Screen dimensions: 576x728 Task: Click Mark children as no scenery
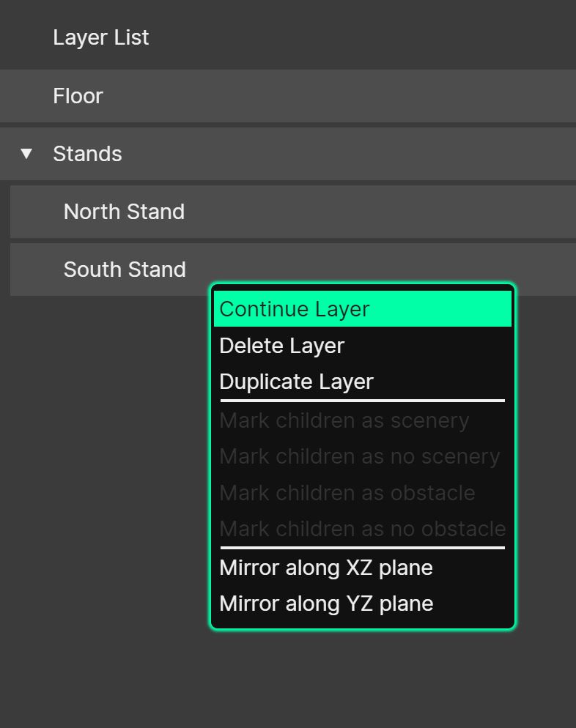(358, 456)
